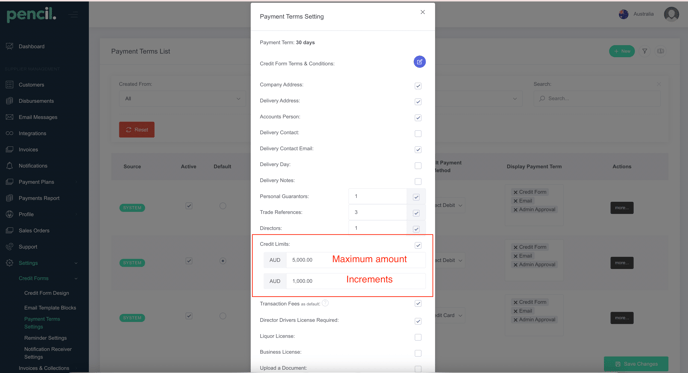Expand the Created From dropdown
The height and width of the screenshot is (373, 688).
coord(182,99)
